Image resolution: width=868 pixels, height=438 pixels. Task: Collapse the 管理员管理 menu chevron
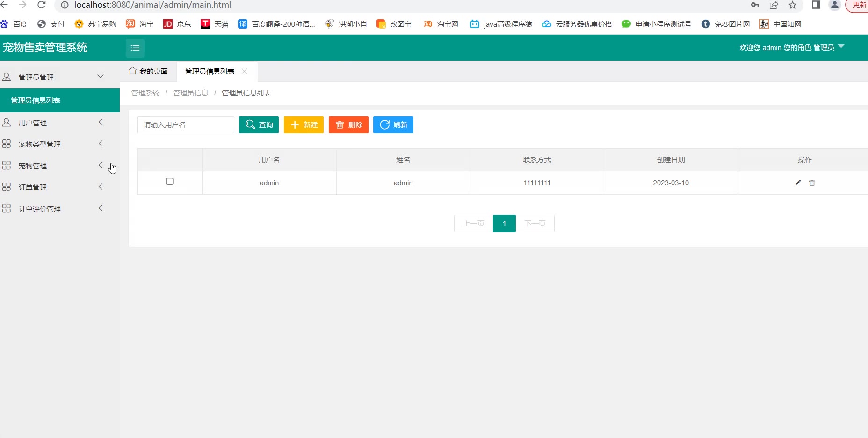(x=101, y=76)
